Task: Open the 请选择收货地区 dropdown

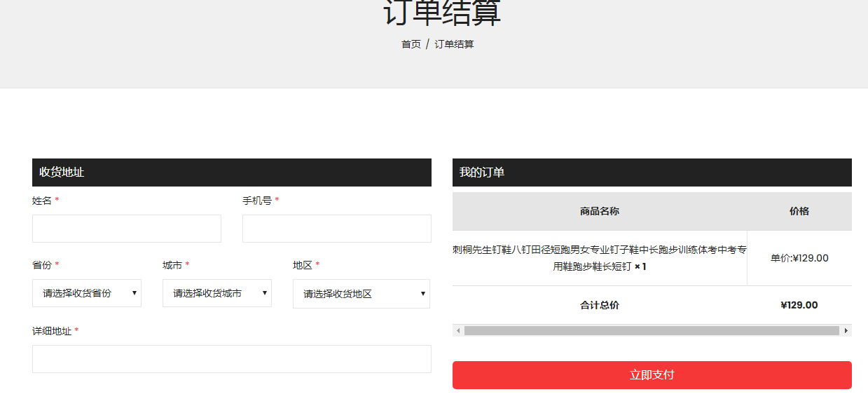Action: pos(361,294)
